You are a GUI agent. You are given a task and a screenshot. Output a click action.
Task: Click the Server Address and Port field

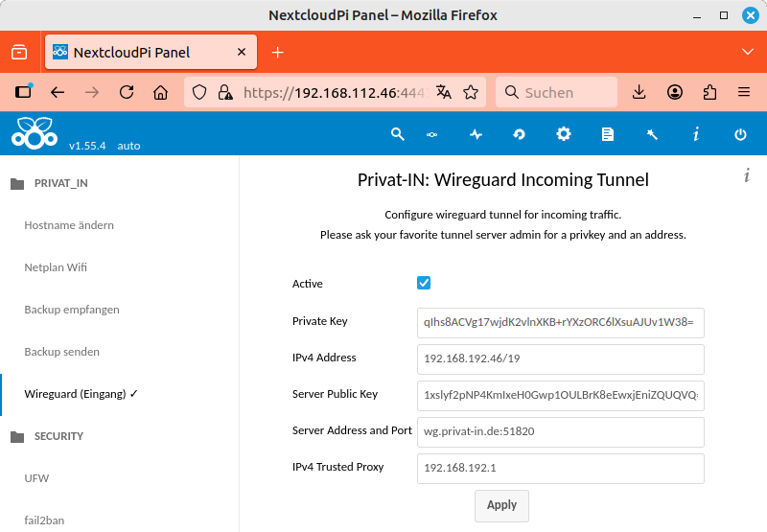pos(561,431)
